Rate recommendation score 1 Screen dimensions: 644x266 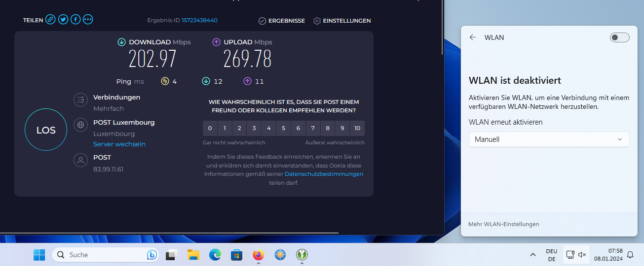pos(225,128)
